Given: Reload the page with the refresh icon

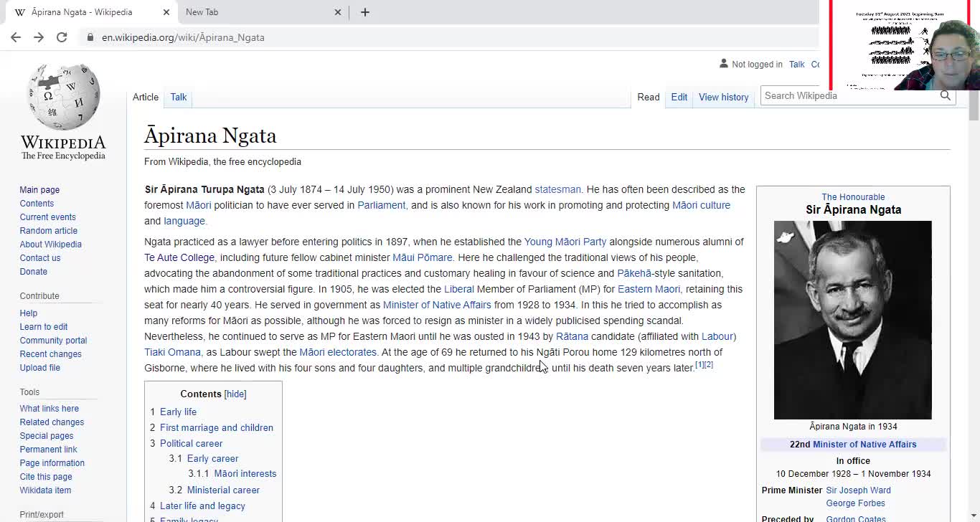Looking at the screenshot, I should (62, 37).
